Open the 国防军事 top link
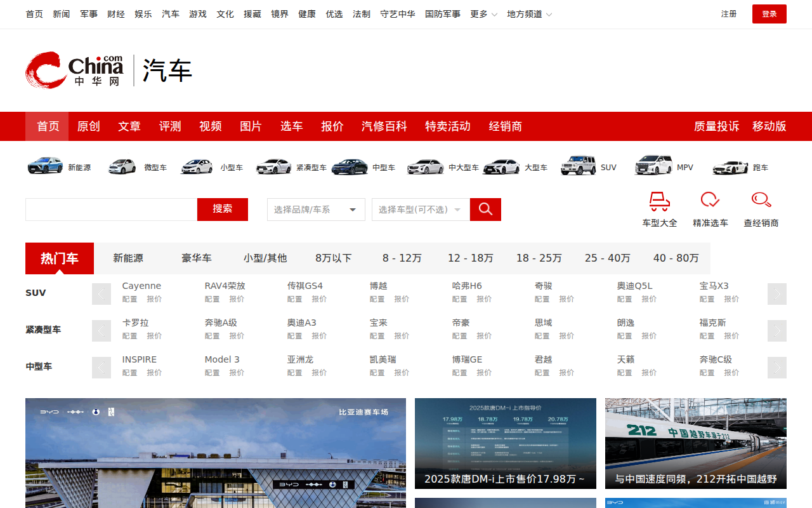Screen dimensions: 812x508 [443, 14]
